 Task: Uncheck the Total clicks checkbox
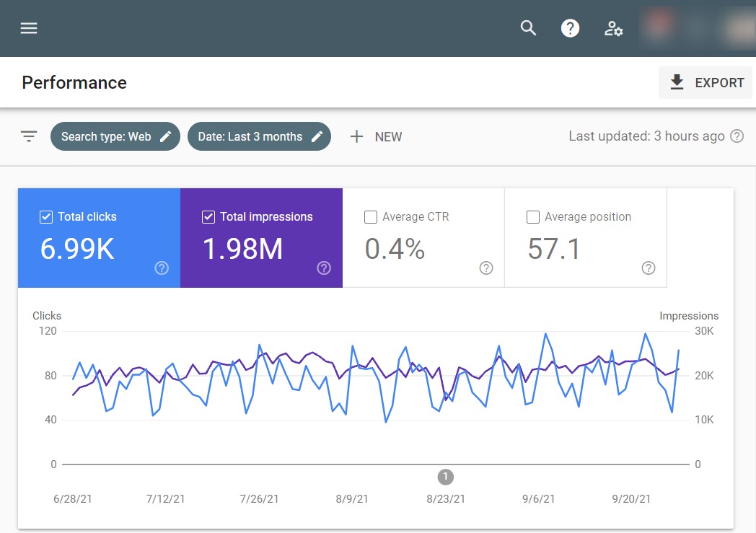(46, 217)
